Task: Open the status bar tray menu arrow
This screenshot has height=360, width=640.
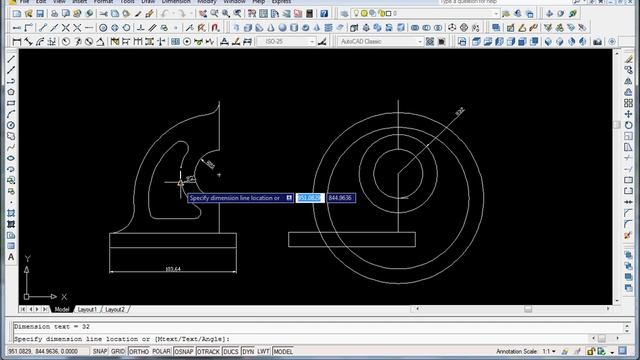Action: 612,352
